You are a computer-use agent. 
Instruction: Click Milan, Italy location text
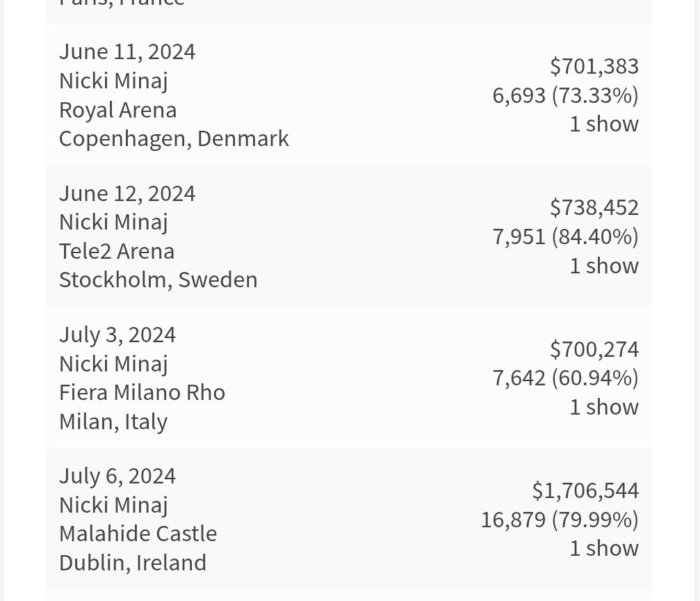[x=113, y=422]
